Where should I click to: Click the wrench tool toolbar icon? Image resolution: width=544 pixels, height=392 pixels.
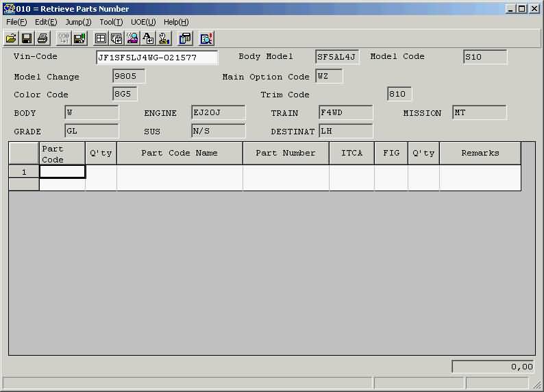[x=164, y=38]
